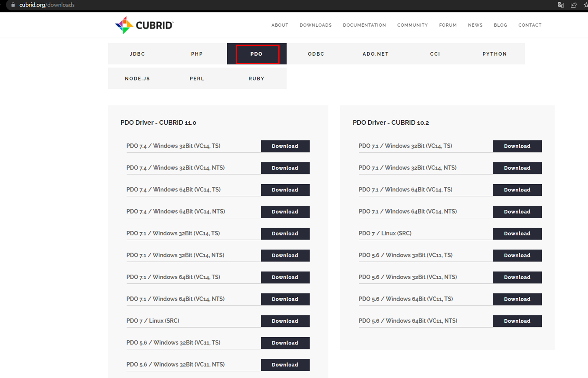Download 10.2 PDO 5.6 Windows 32Bit (VC11, TS)
This screenshot has height=378, width=588.
click(x=517, y=256)
